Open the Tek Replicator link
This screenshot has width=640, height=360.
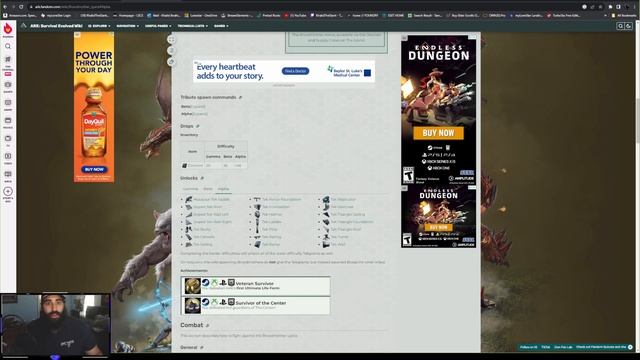[x=343, y=200]
